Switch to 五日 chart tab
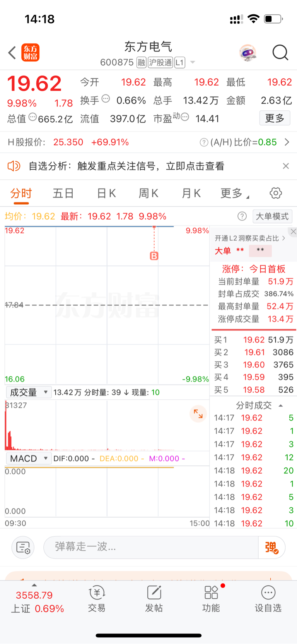297x644 pixels. coord(63,193)
